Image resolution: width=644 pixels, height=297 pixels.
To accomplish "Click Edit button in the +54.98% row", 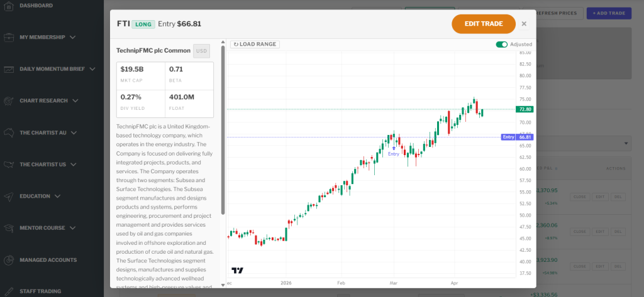I will tap(600, 267).
